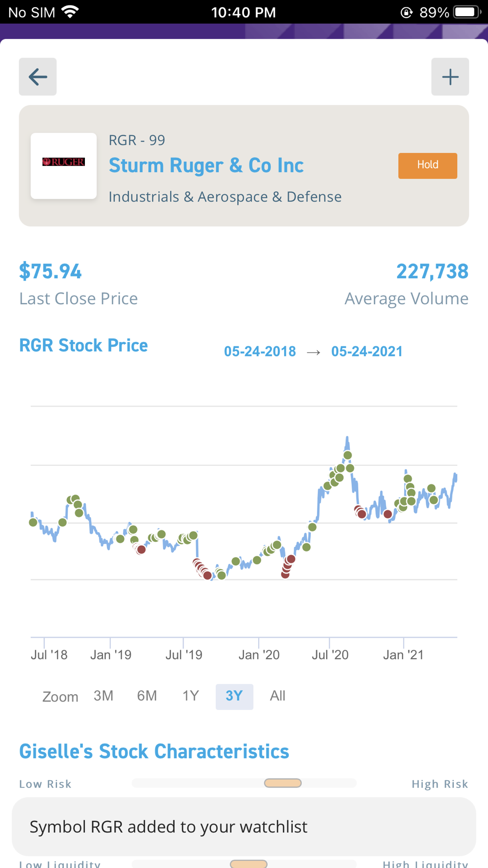Select the All zoom range
The width and height of the screenshot is (488, 868).
pos(278,696)
